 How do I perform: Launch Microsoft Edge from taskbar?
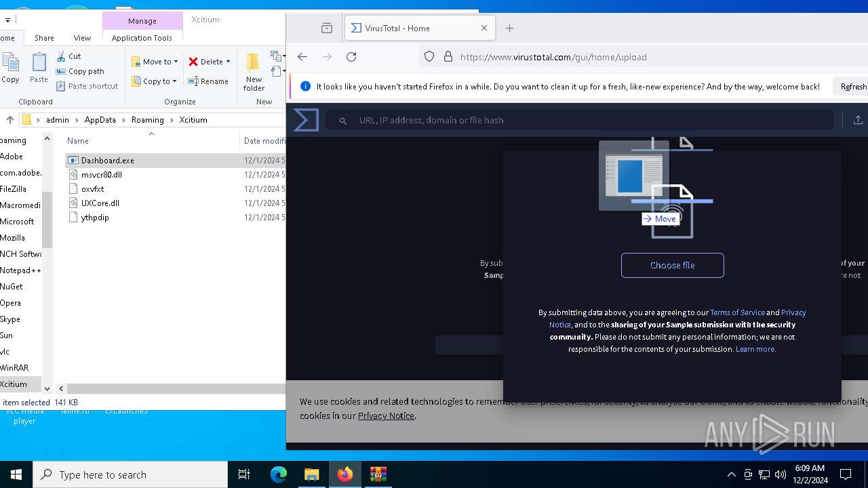click(x=279, y=474)
